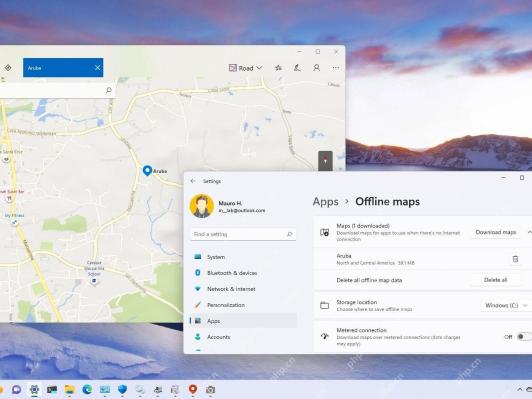Open File Explorer from the taskbar

click(70, 390)
